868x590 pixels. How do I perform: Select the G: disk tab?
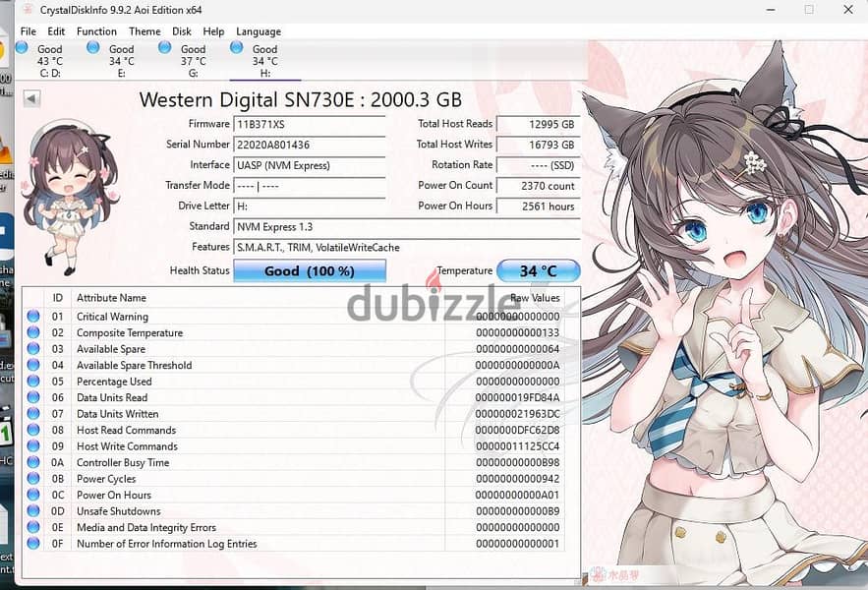point(193,61)
